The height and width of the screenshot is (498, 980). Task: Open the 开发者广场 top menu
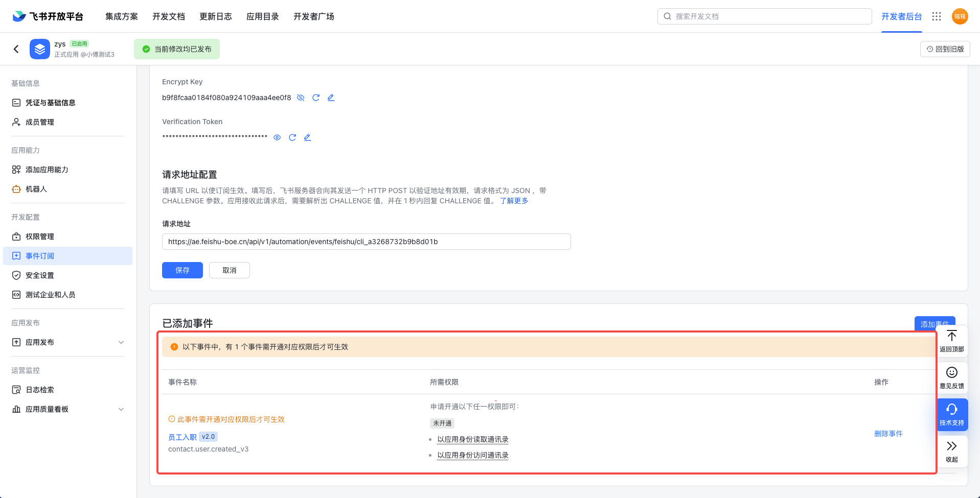314,16
